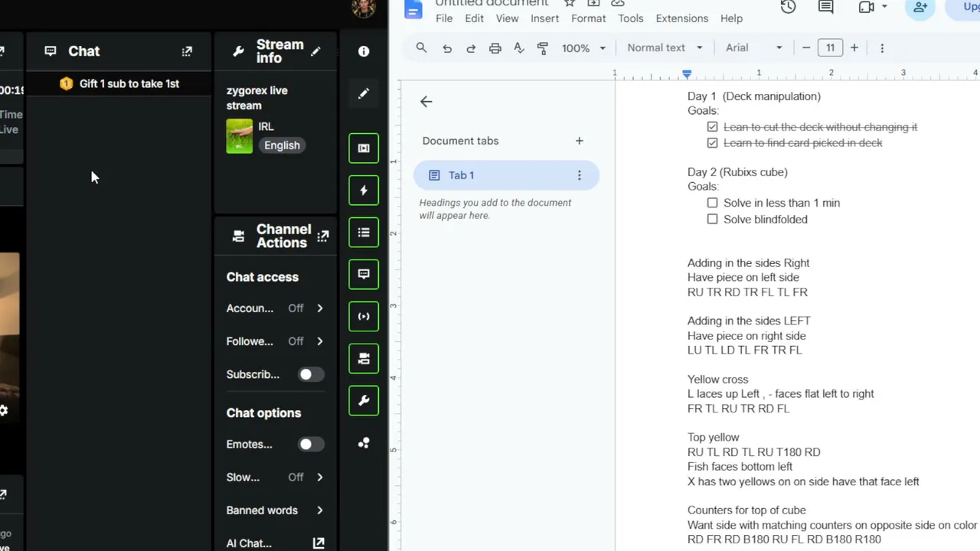This screenshot has height=551, width=980.
Task: Open the zoom level dropdown
Action: coord(583,47)
